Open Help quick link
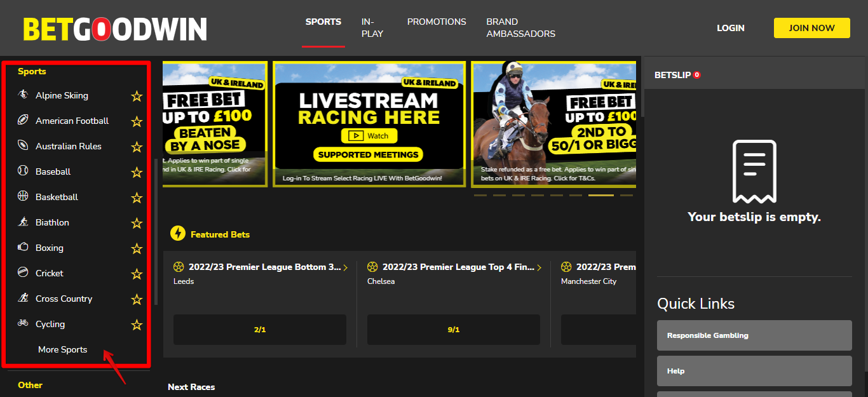The height and width of the screenshot is (397, 868). point(754,371)
